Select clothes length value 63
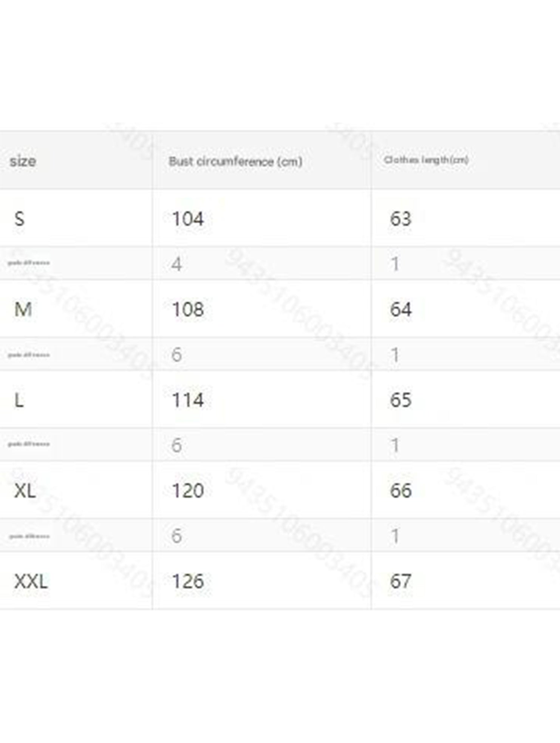 401,219
